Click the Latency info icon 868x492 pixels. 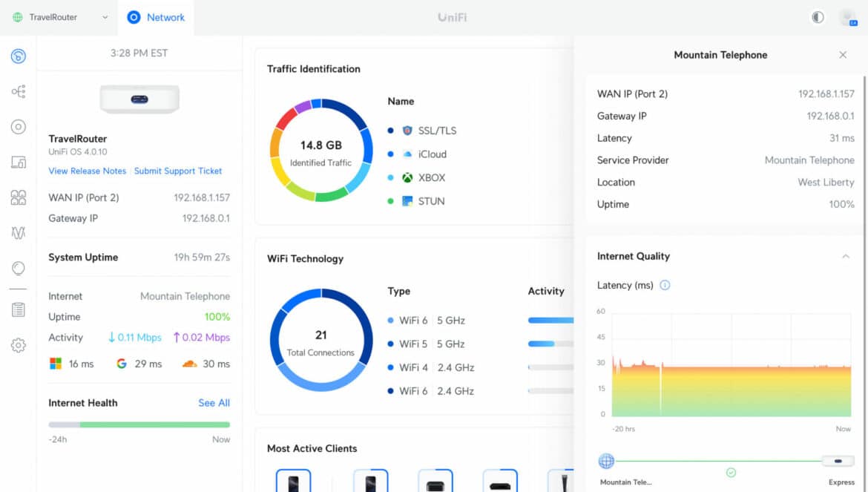click(665, 285)
